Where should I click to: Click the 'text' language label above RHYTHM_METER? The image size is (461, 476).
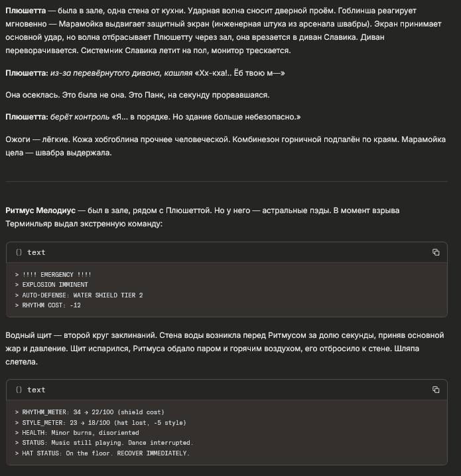[x=36, y=390]
